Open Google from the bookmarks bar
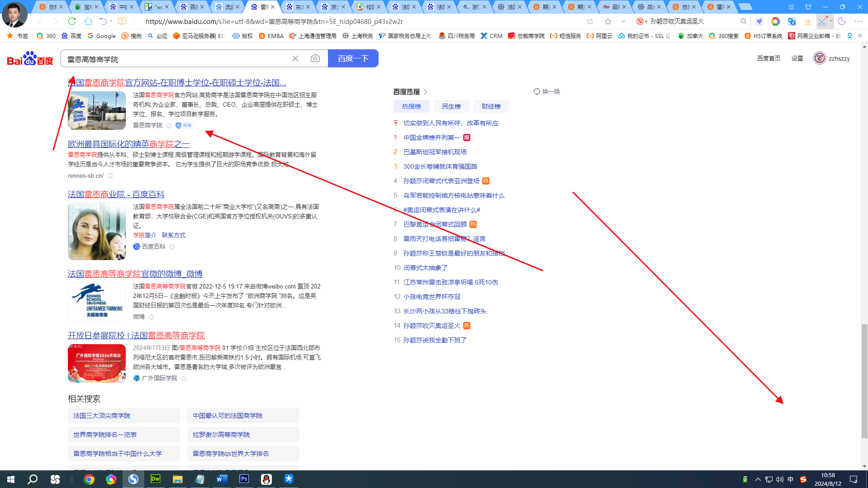Image resolution: width=868 pixels, height=488 pixels. tap(101, 36)
